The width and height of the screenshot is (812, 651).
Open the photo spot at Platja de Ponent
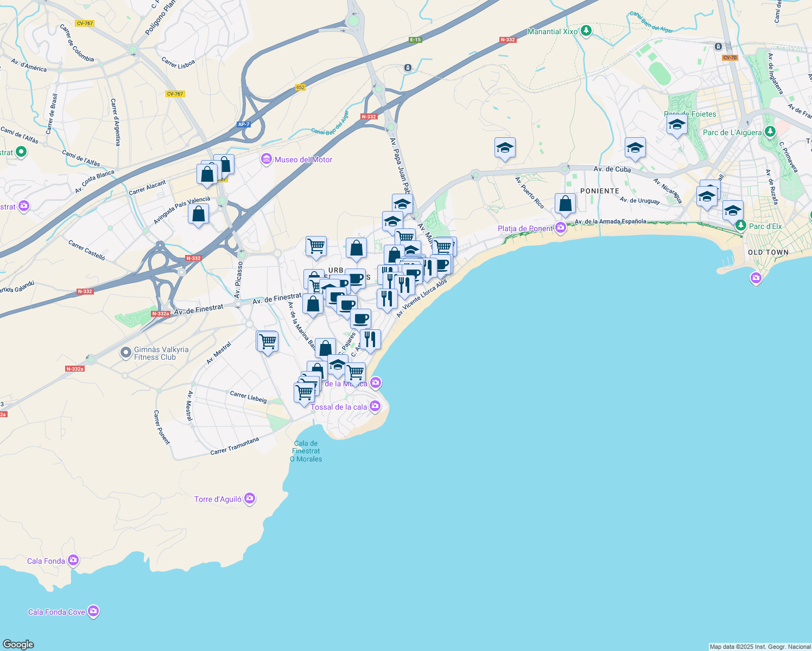[x=561, y=228]
